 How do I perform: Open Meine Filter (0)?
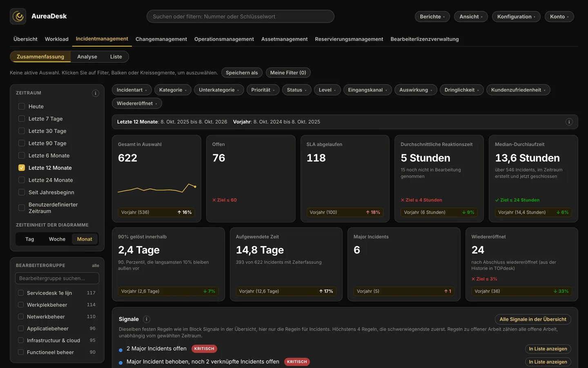tap(288, 73)
